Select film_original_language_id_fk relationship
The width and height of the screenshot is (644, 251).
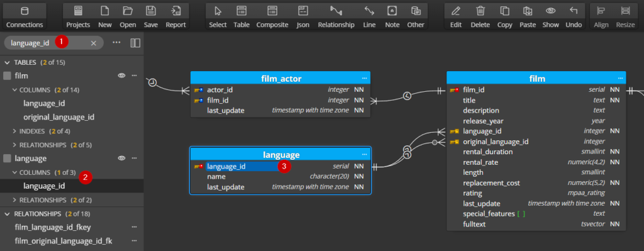click(64, 241)
